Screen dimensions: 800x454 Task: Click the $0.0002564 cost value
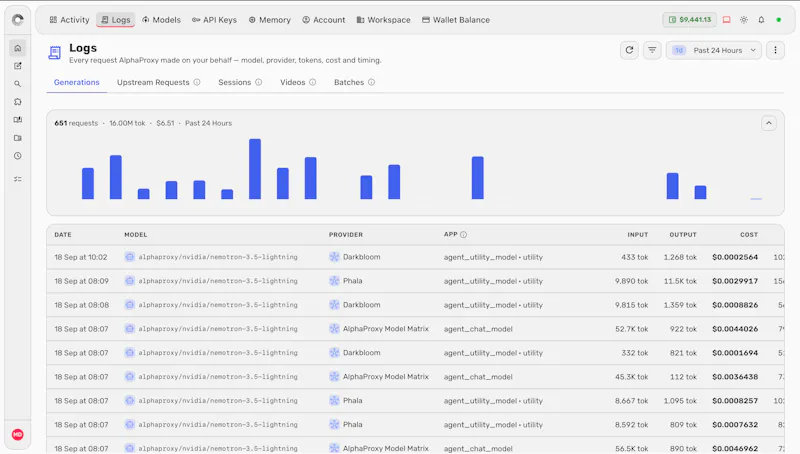pyautogui.click(x=735, y=257)
